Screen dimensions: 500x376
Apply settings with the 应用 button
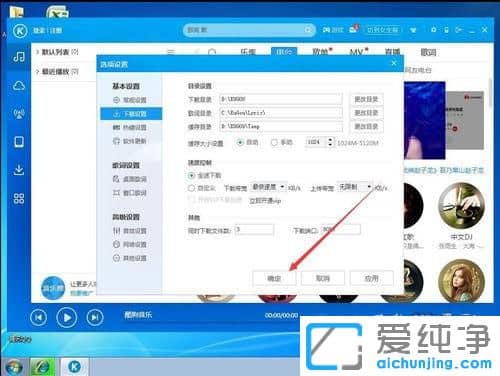click(371, 278)
